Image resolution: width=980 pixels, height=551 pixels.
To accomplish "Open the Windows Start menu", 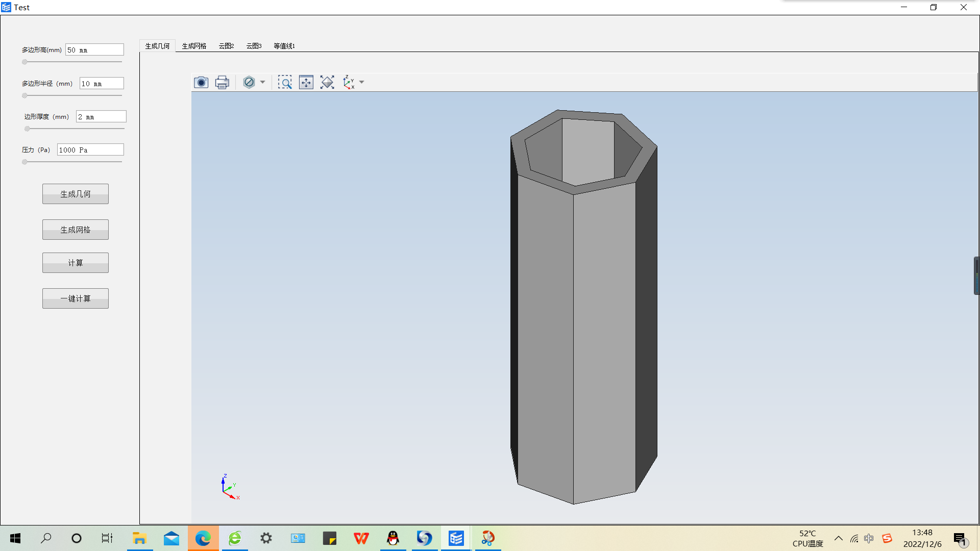I will pyautogui.click(x=15, y=538).
